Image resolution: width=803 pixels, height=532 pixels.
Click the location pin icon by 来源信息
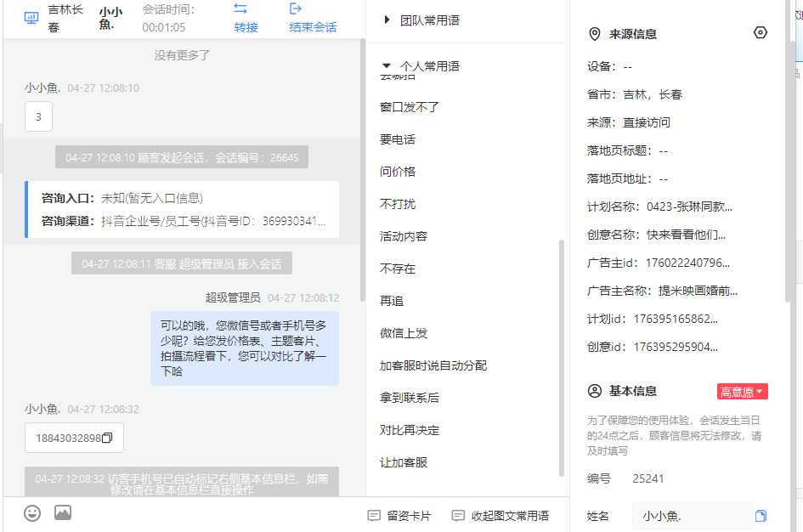point(595,34)
